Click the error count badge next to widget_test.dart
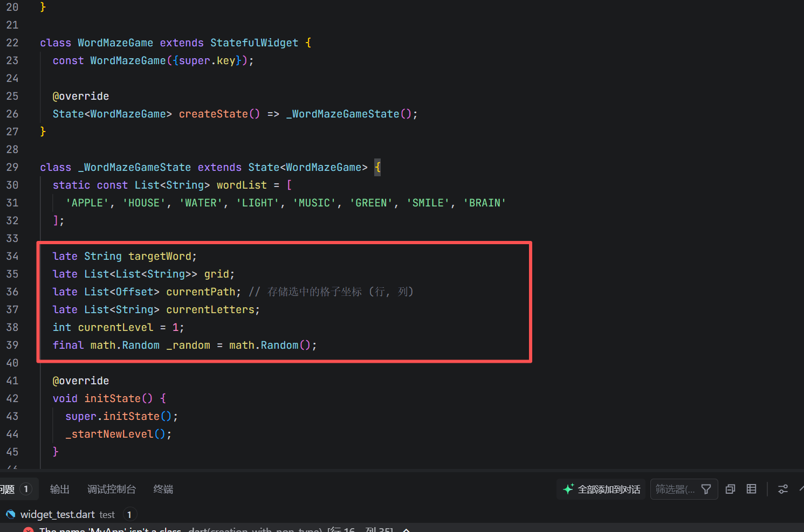 pos(129,514)
